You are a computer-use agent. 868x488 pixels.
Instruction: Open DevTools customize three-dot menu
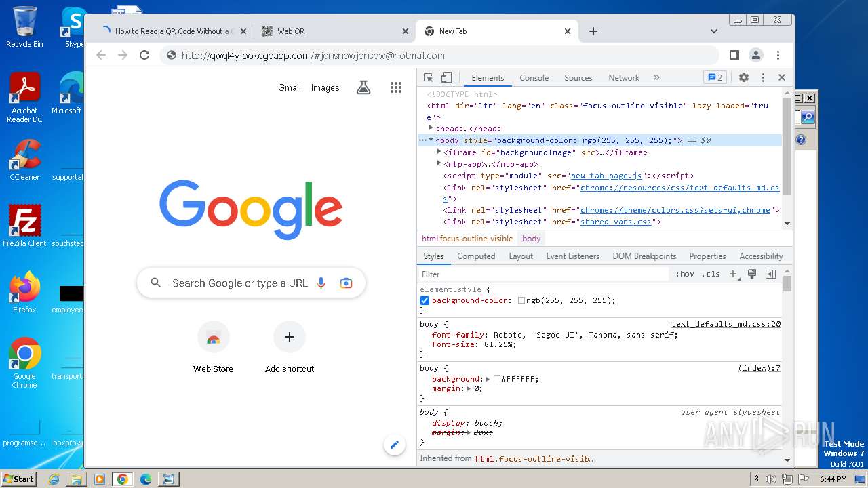(x=763, y=77)
